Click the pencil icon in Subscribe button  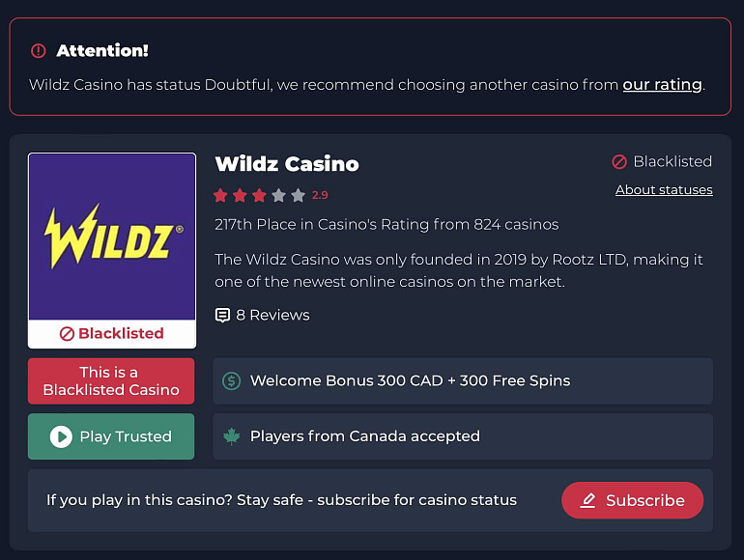tap(587, 501)
